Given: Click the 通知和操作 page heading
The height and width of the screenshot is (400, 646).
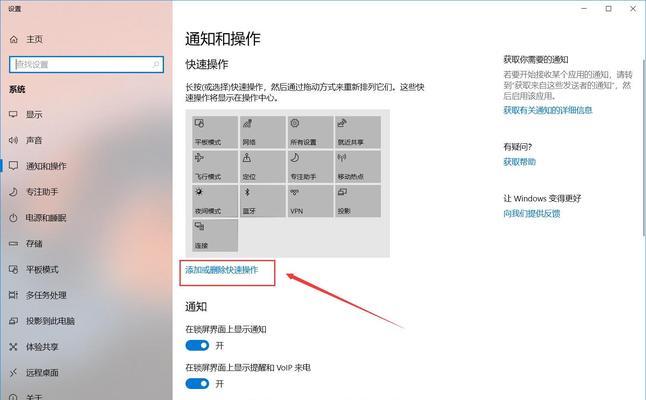Looking at the screenshot, I should pos(222,39).
